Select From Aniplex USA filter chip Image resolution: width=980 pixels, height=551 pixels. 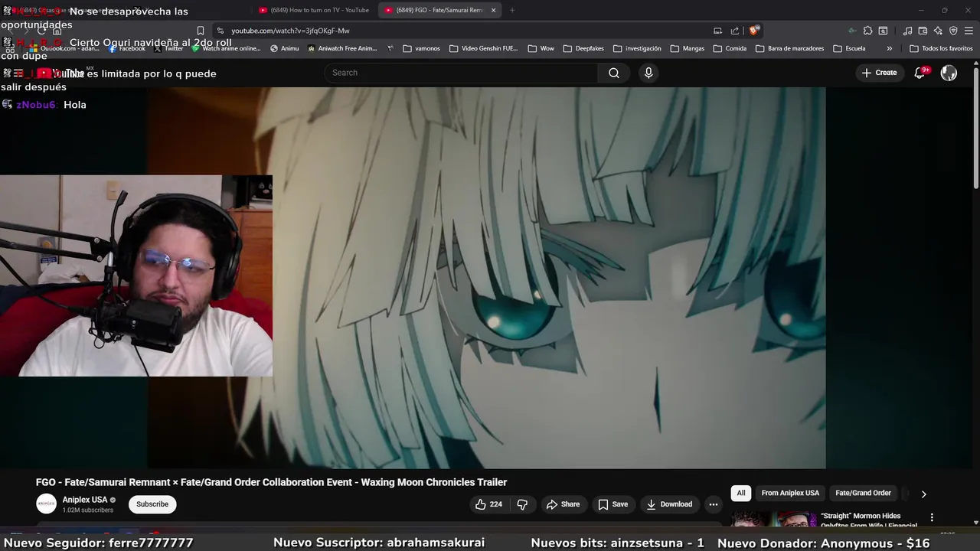[x=790, y=493]
